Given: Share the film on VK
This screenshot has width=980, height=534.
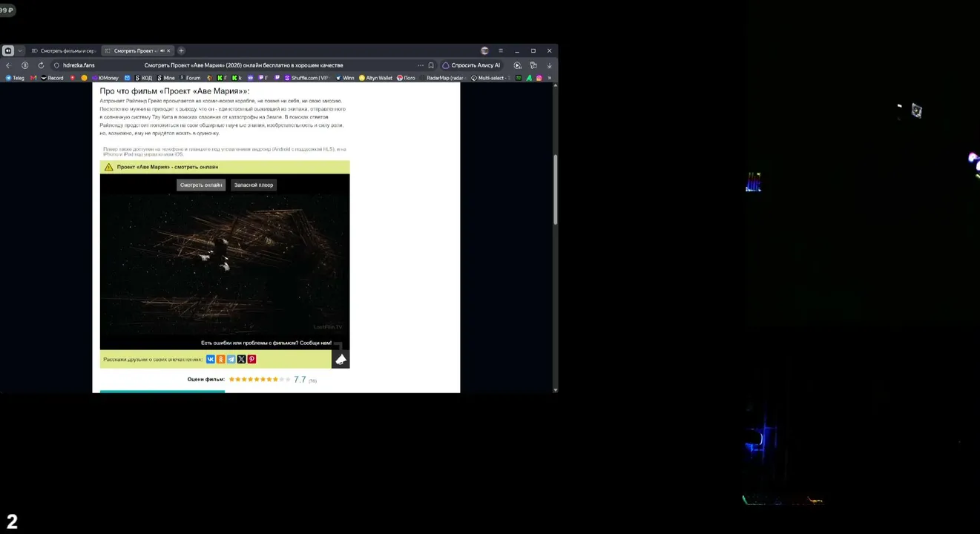Looking at the screenshot, I should coord(211,359).
